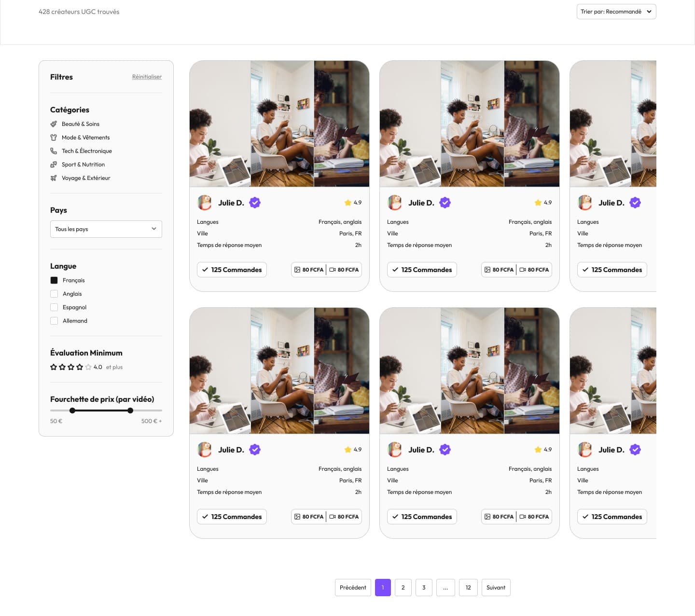Click the Mode & Vêtements shirt icon
The height and width of the screenshot is (616, 695).
click(54, 137)
